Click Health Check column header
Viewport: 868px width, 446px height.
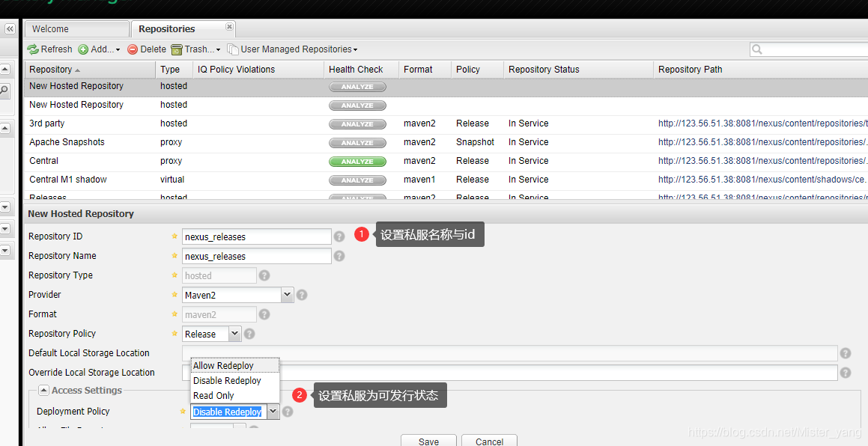362,69
